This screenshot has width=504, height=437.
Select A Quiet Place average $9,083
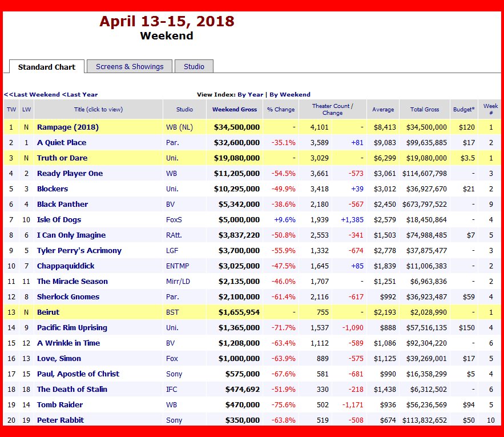385,143
